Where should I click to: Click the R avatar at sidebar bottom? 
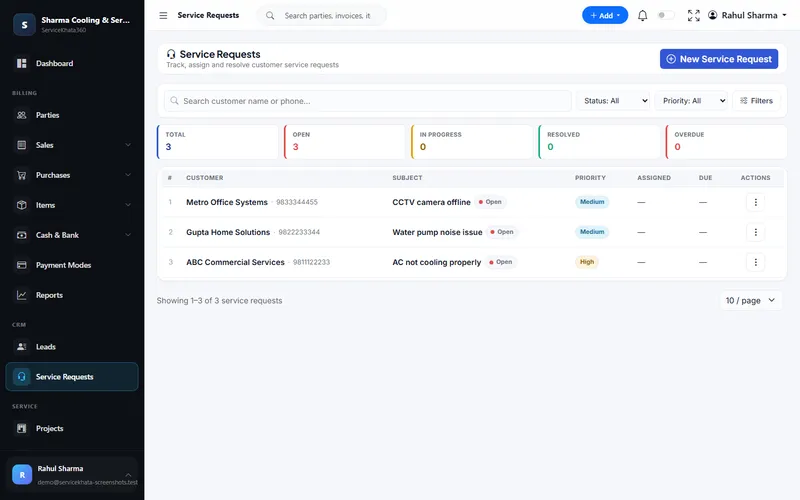(x=22, y=474)
